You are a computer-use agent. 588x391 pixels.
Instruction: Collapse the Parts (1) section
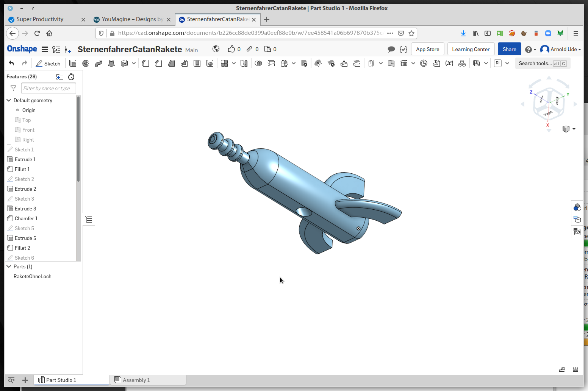pos(9,266)
